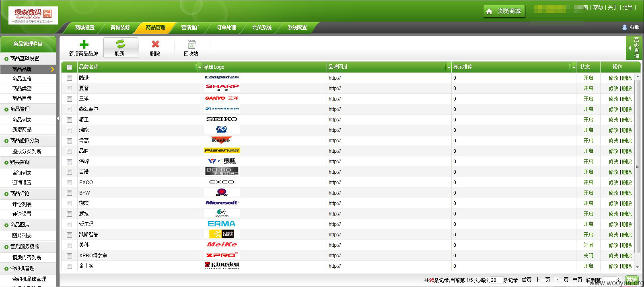Click the Sennheiser brand logo
This screenshot has height=287, width=644.
click(x=222, y=109)
